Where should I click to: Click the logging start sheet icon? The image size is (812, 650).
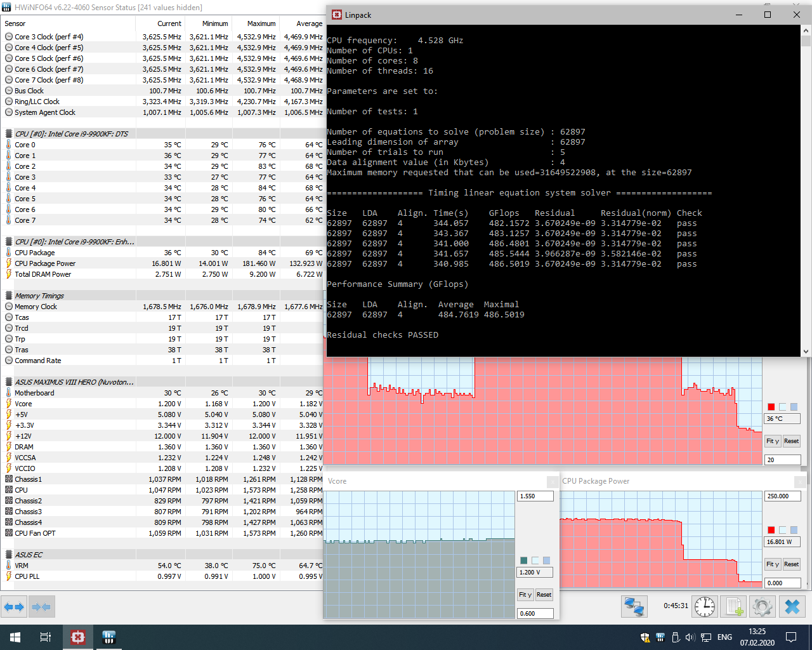pos(734,607)
